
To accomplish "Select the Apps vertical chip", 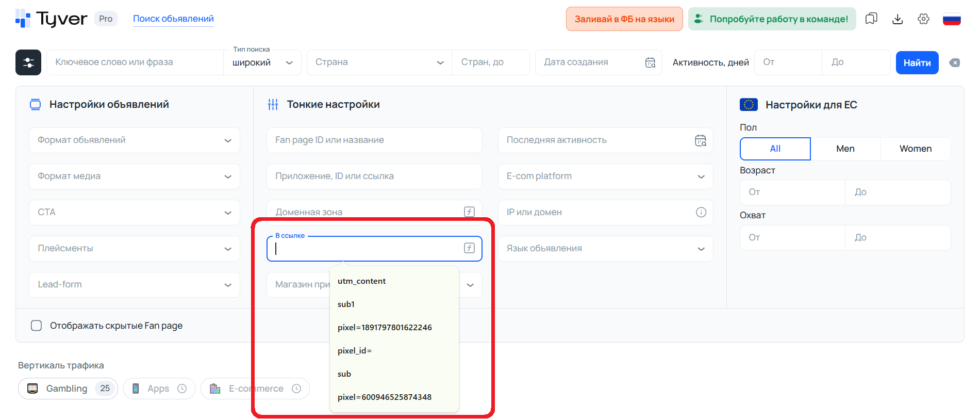I will click(159, 389).
